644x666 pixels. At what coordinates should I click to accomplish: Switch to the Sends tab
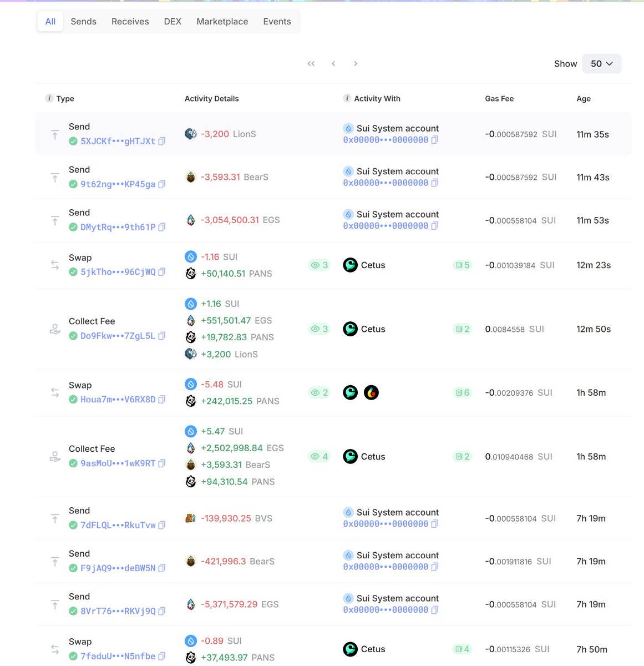[x=83, y=22]
